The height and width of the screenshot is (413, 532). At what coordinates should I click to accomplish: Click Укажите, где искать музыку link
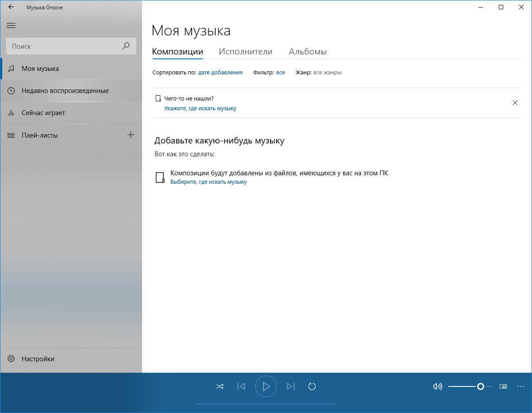coord(200,108)
